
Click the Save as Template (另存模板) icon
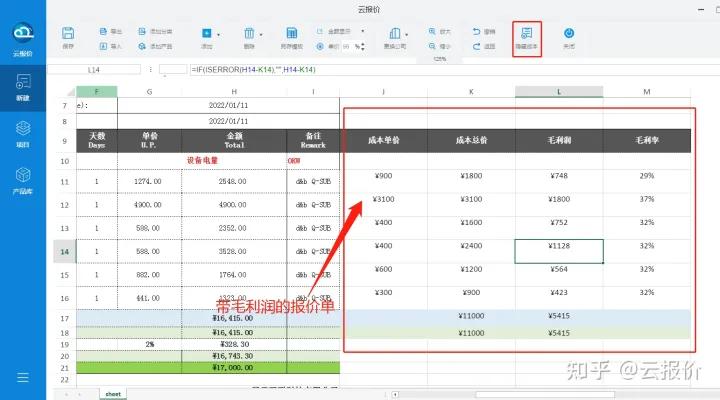click(x=292, y=33)
